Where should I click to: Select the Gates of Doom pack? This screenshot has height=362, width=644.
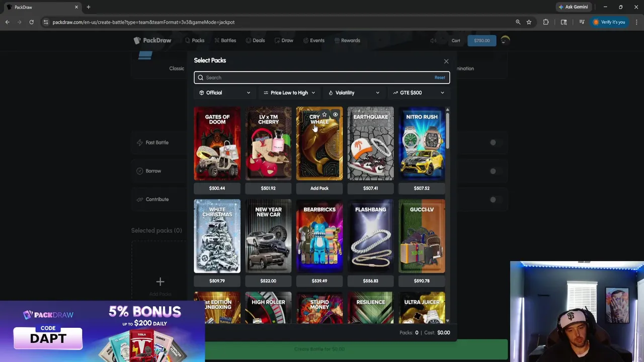(x=217, y=143)
